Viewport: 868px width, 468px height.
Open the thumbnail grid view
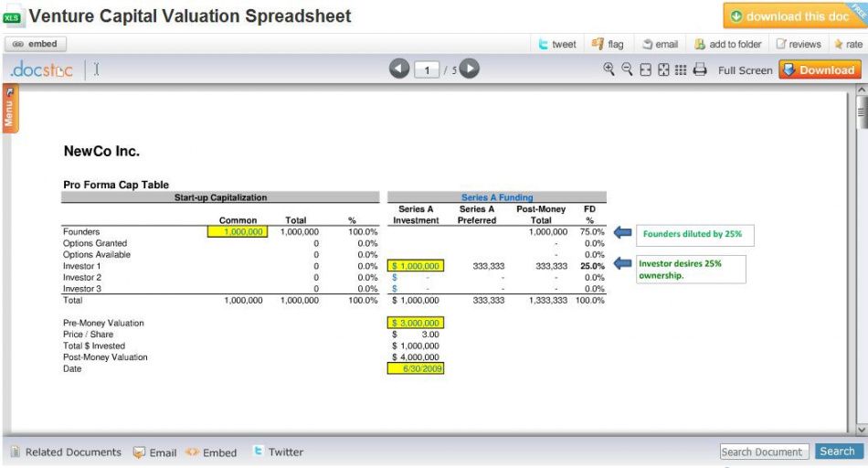pos(681,69)
